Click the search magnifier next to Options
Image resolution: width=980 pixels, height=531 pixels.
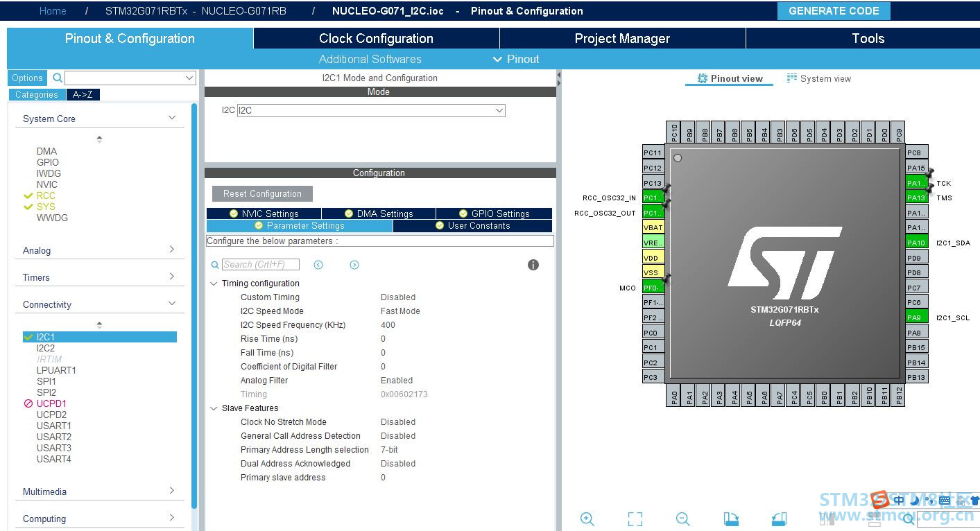click(58, 78)
